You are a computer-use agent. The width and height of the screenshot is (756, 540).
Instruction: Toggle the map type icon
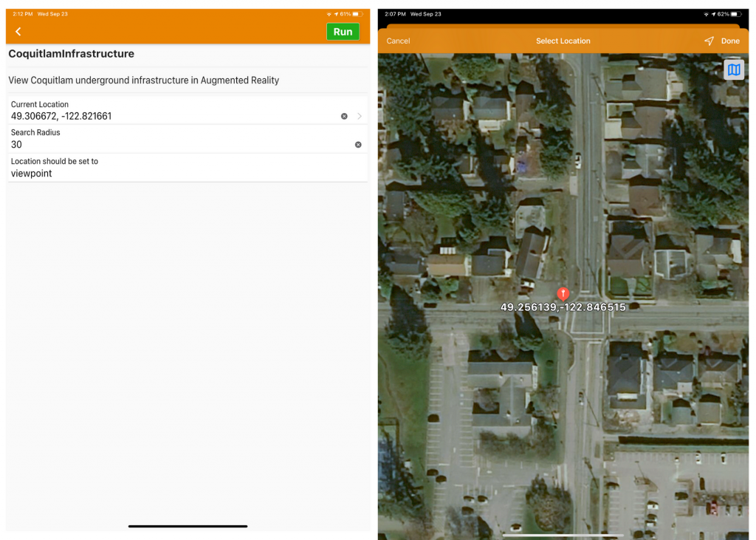click(734, 70)
